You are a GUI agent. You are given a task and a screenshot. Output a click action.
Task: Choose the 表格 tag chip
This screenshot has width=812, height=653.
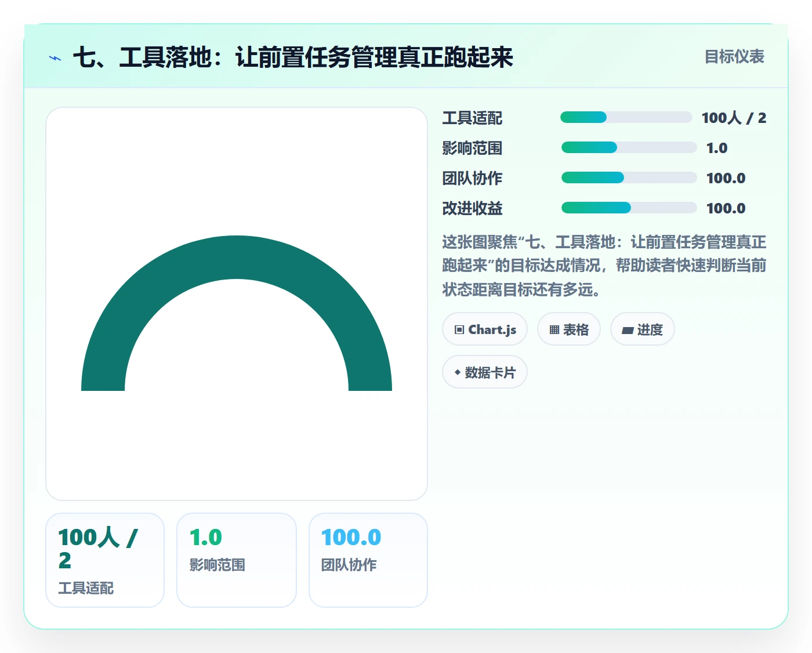[x=569, y=329]
